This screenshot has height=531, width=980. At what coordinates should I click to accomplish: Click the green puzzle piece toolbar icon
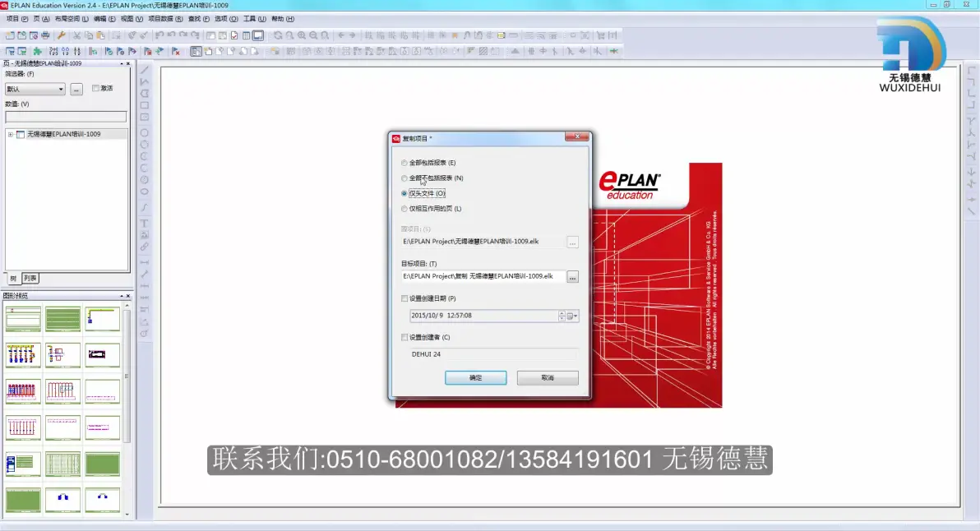(x=38, y=51)
